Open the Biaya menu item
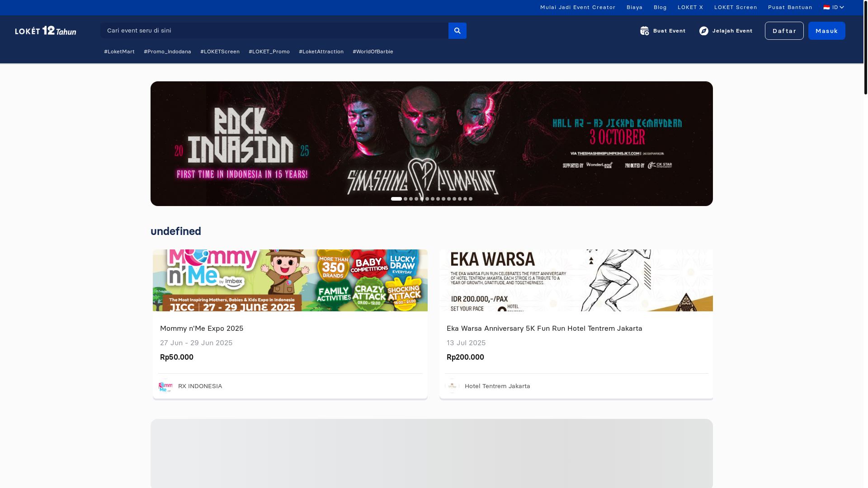 click(635, 7)
